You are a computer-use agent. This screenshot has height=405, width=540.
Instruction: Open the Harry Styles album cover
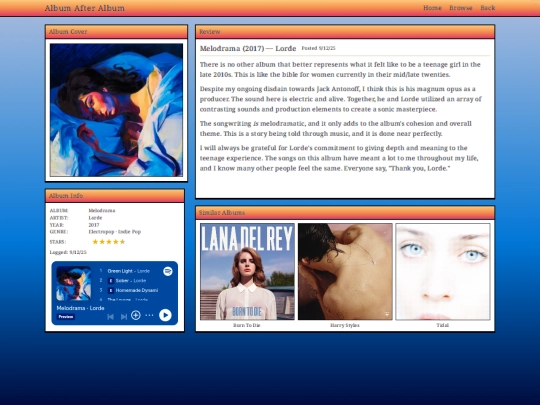pos(345,272)
